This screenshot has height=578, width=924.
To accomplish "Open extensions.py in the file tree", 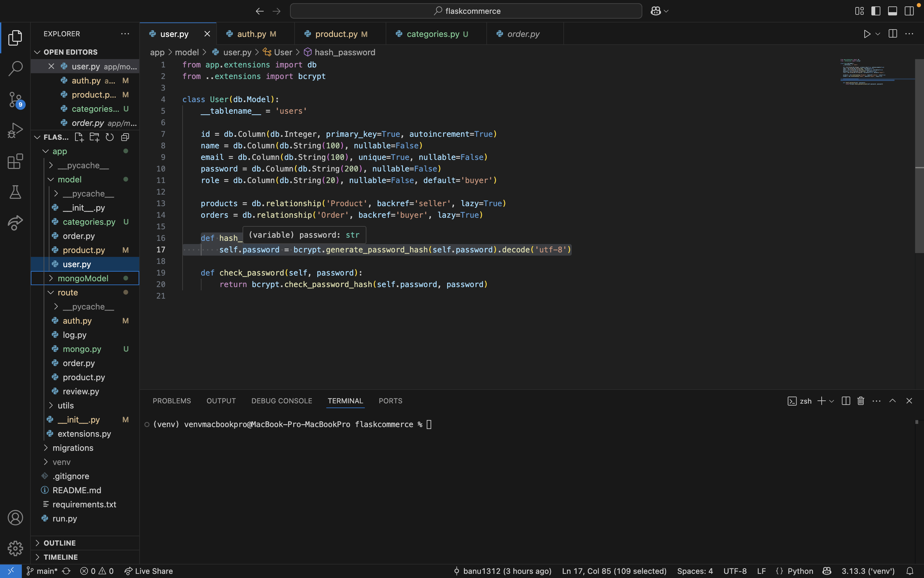I will tap(85, 434).
